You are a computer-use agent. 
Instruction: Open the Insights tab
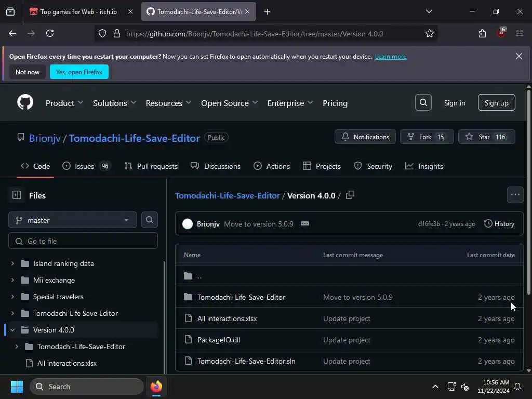pyautogui.click(x=424, y=166)
